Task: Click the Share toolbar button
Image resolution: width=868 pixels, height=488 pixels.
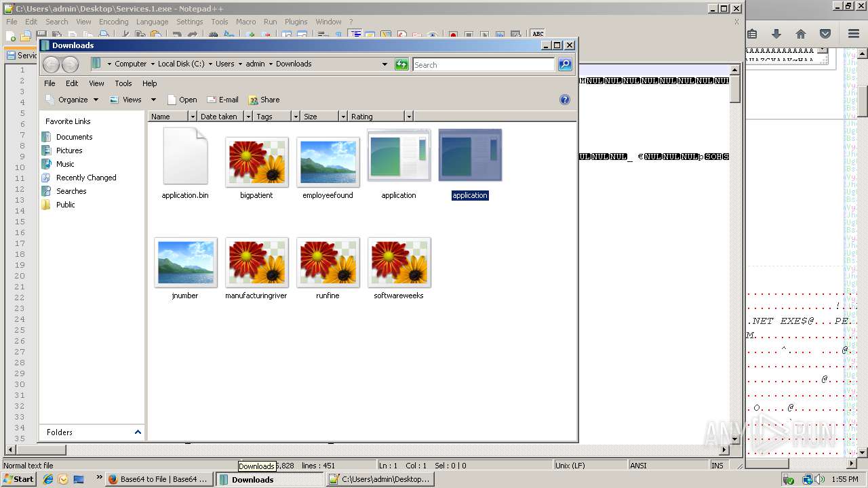Action: 264,100
